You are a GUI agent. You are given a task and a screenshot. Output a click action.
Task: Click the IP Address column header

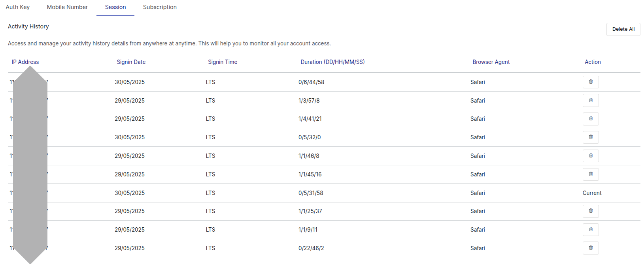coord(25,62)
